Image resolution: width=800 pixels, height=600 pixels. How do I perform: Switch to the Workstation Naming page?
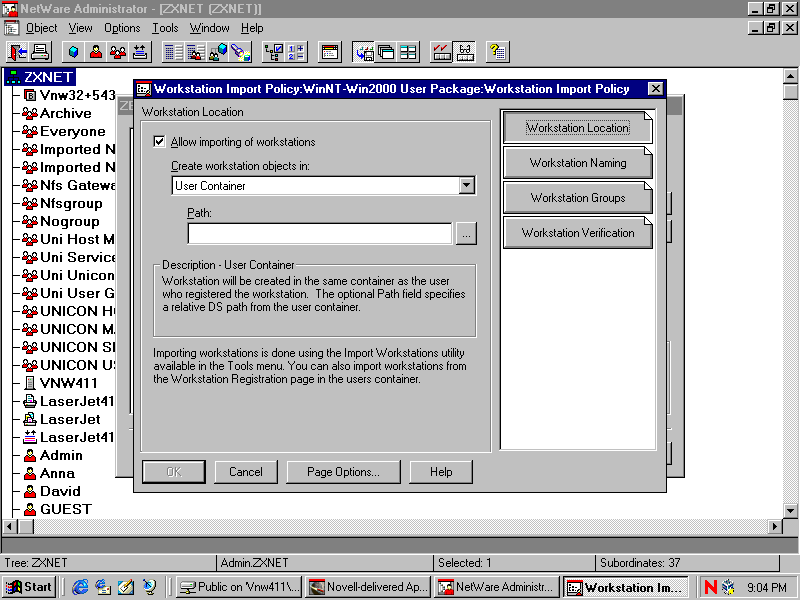tap(578, 163)
